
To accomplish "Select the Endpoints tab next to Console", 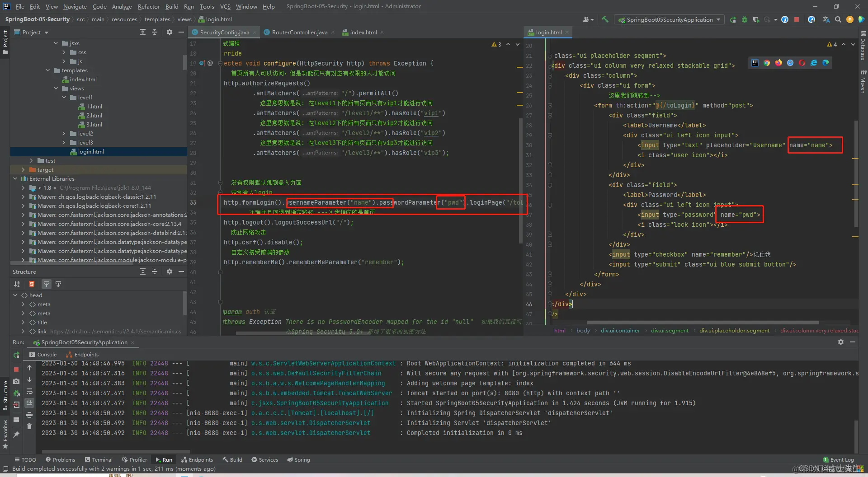I will click(82, 355).
